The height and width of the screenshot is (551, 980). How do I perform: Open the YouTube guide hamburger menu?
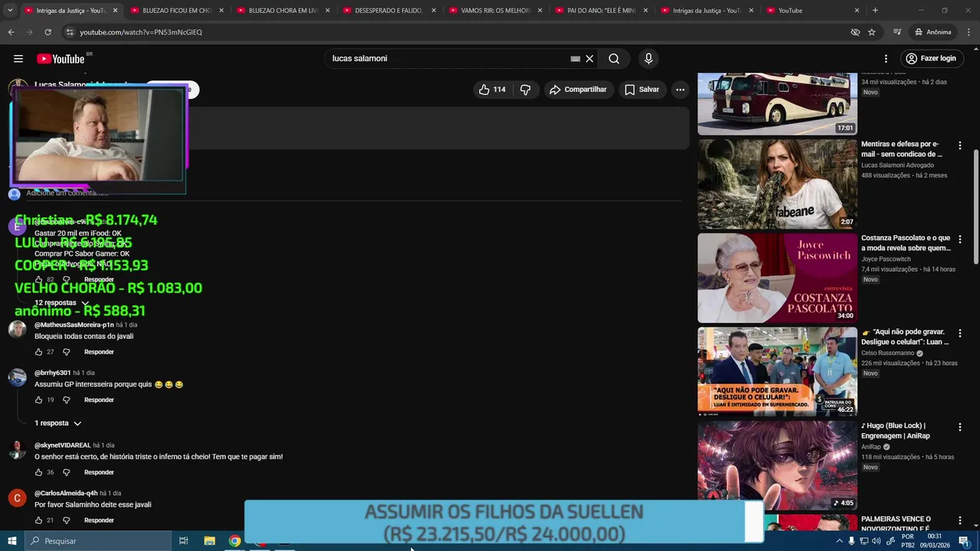(18, 59)
